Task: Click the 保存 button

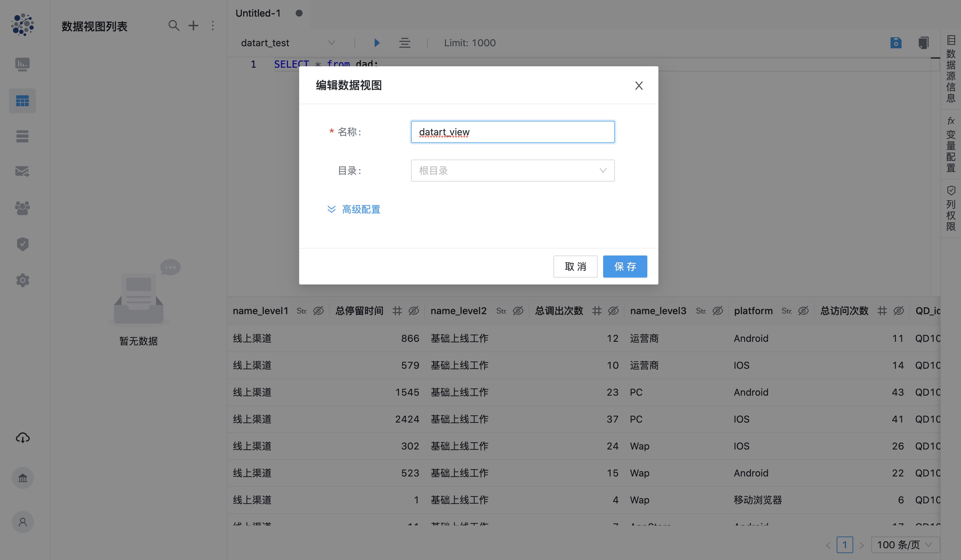Action: pyautogui.click(x=625, y=267)
